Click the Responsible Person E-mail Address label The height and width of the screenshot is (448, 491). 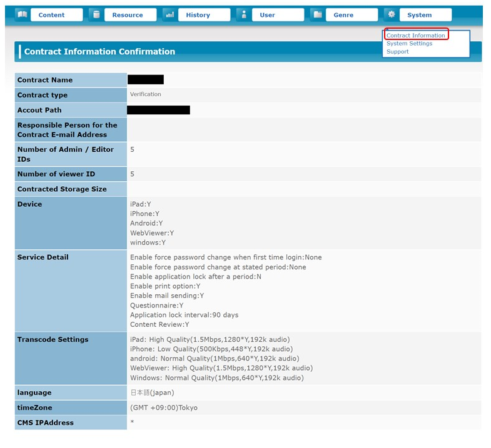(x=71, y=129)
